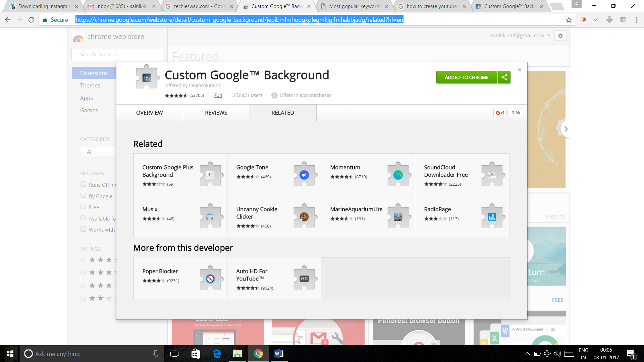Switch to the Inbox Gmail browser tab

pyautogui.click(x=122, y=6)
